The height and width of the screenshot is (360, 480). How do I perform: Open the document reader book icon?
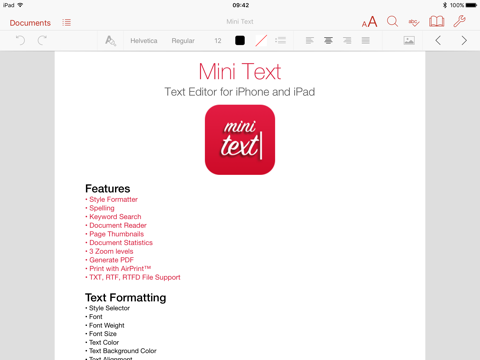(436, 22)
